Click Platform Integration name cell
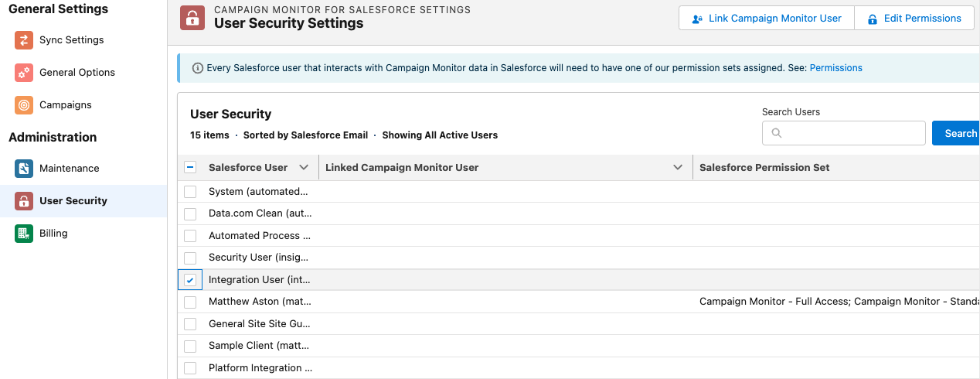This screenshot has width=980, height=379. [x=260, y=368]
